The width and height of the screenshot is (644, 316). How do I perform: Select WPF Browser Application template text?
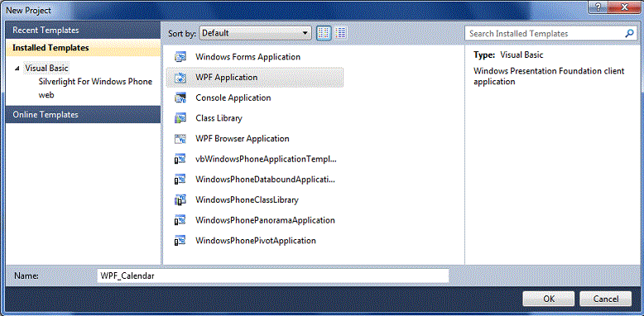click(x=243, y=139)
